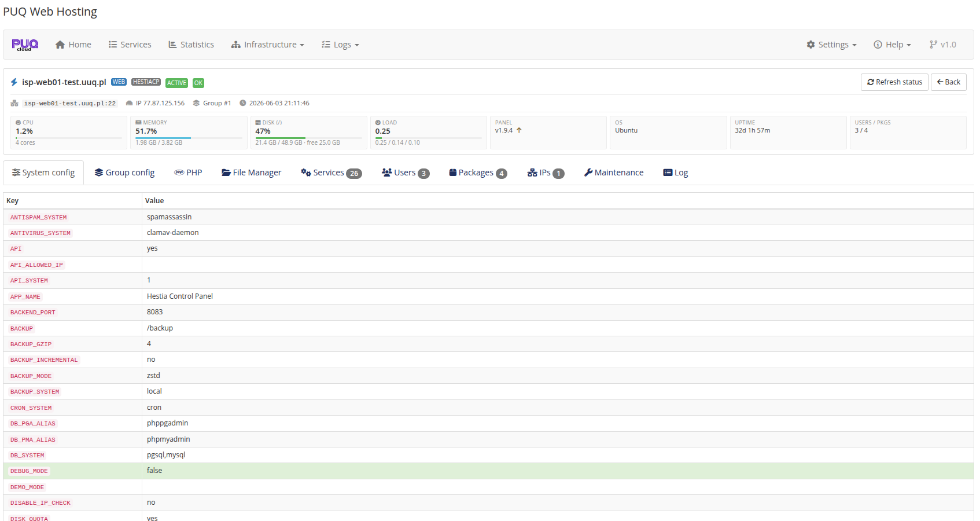The width and height of the screenshot is (980, 521).
Task: Open the Packages tab
Action: point(478,173)
